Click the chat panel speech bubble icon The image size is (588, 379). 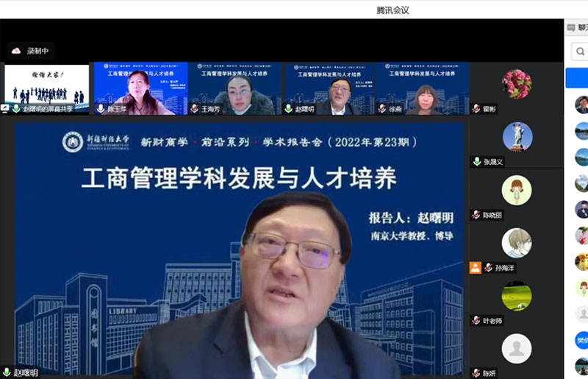pyautogui.click(x=571, y=27)
